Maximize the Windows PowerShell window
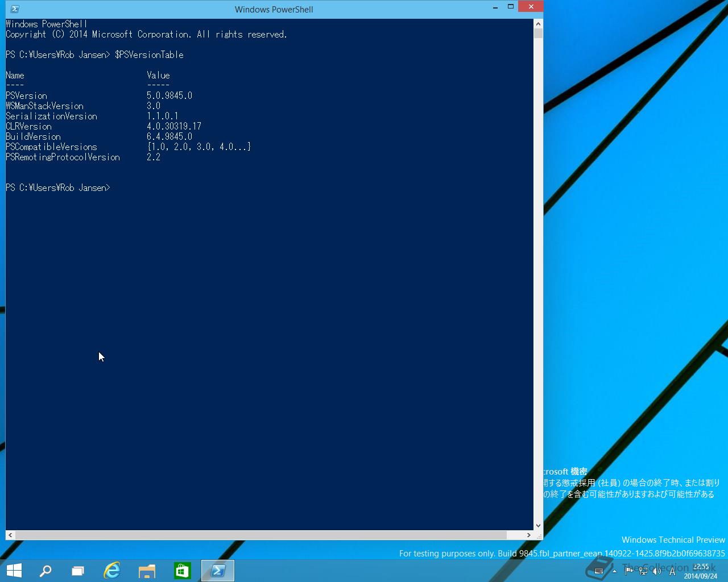 click(x=511, y=7)
